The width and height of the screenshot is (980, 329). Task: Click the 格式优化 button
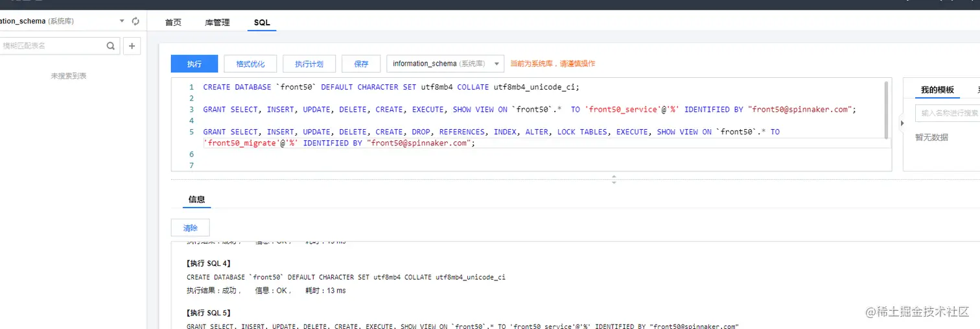pyautogui.click(x=250, y=64)
